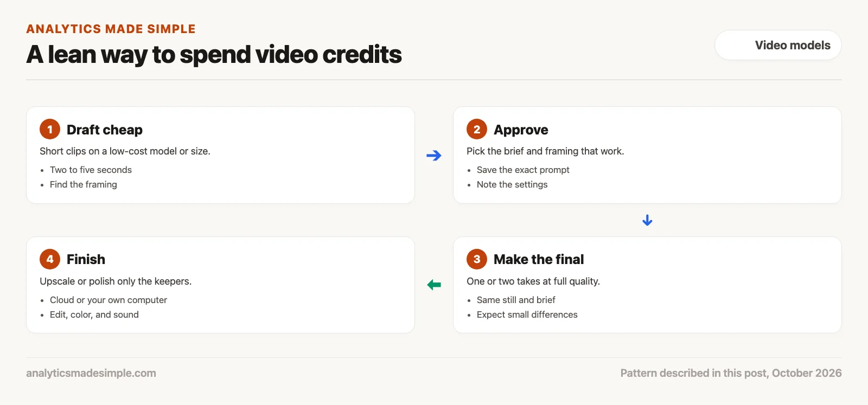Click 'One or two takes at full quality.'

(x=533, y=281)
